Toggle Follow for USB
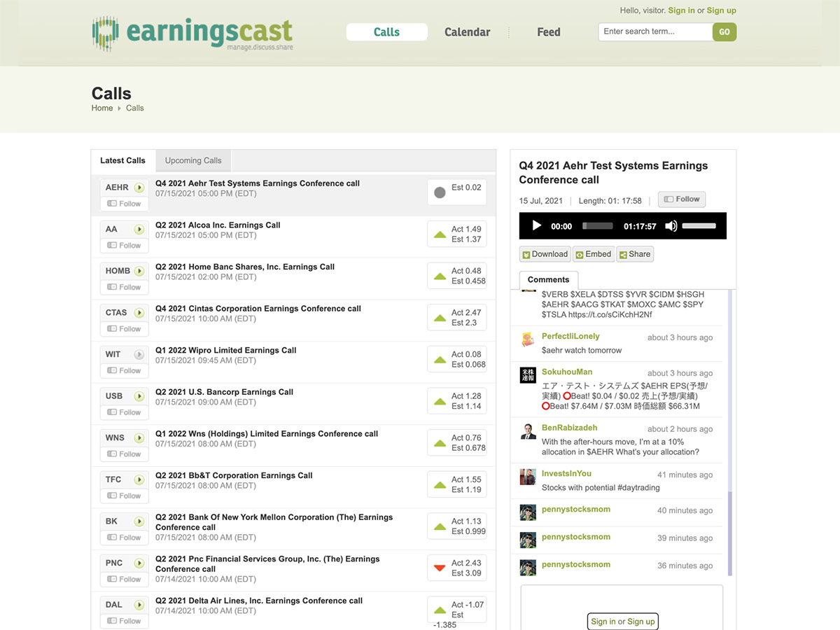 pyautogui.click(x=124, y=412)
